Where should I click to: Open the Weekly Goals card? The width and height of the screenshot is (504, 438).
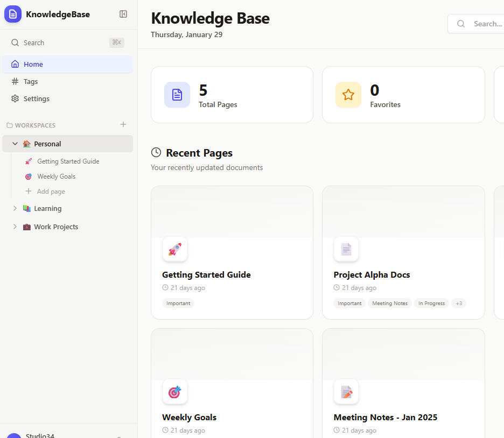[x=232, y=384]
